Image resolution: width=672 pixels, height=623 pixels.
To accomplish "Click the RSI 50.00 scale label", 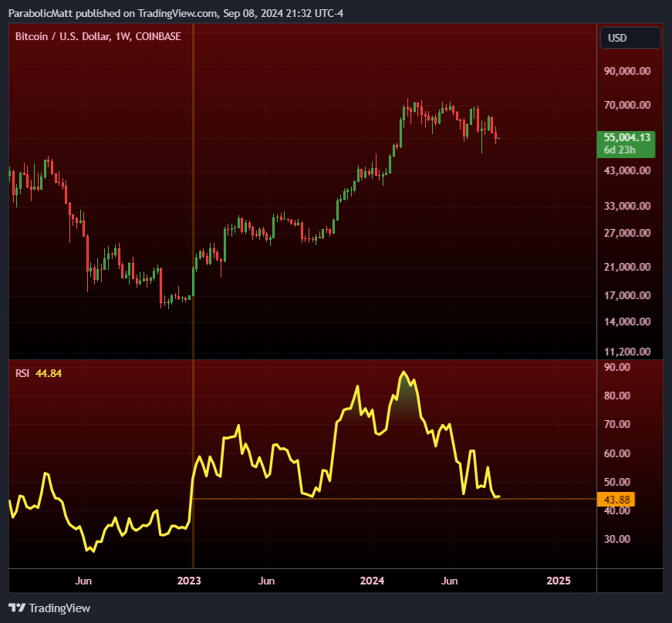I will point(616,482).
